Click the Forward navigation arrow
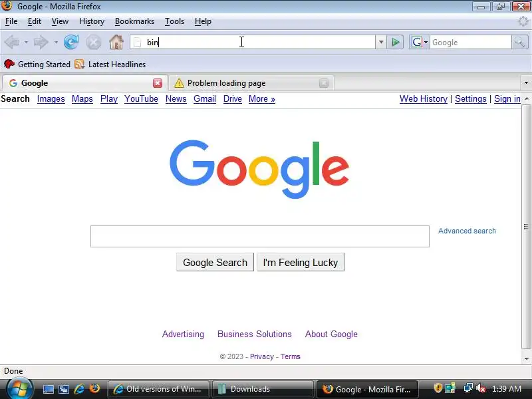Screen dimensions: 532x399 [x=41, y=43]
